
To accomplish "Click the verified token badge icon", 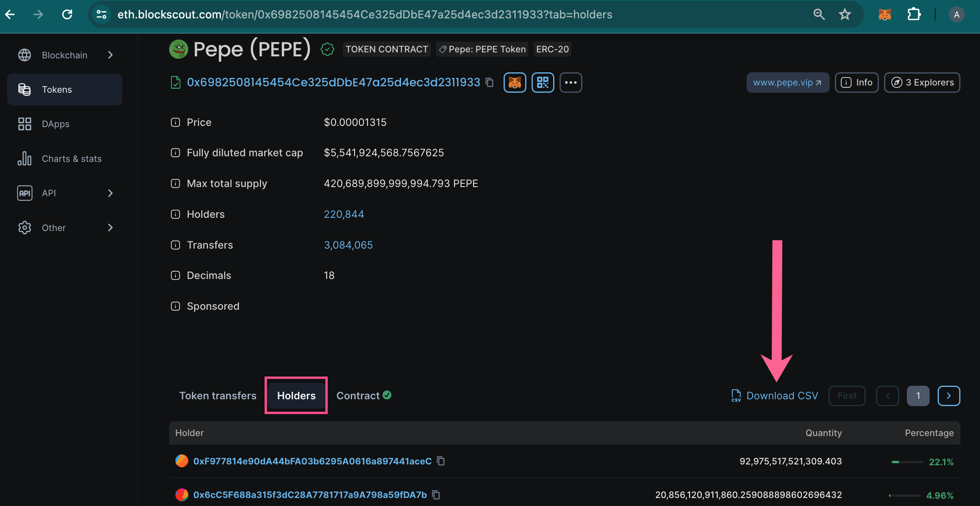I will pyautogui.click(x=327, y=50).
